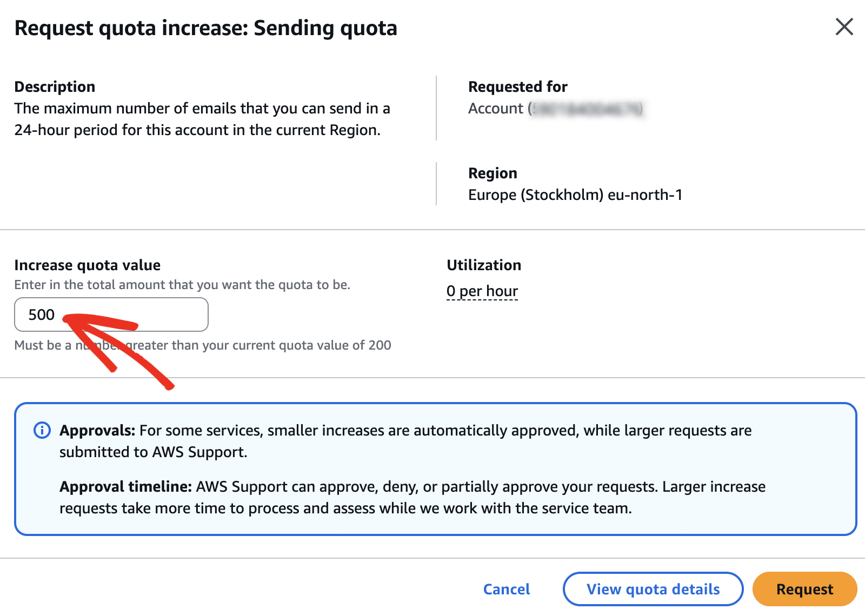Close the quota increase dialog with X
The width and height of the screenshot is (865, 616).
point(844,26)
